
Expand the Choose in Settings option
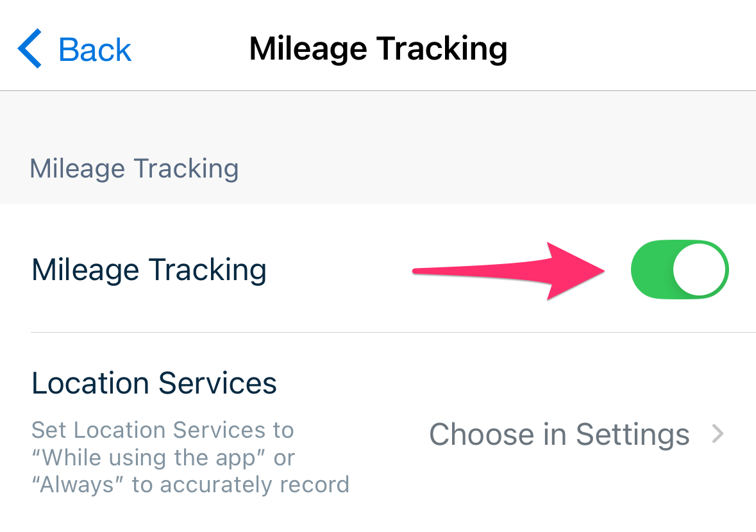[x=559, y=434]
